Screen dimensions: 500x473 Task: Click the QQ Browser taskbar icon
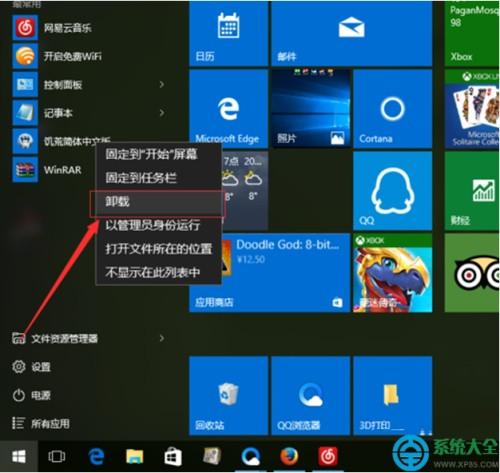pyautogui.click(x=251, y=456)
